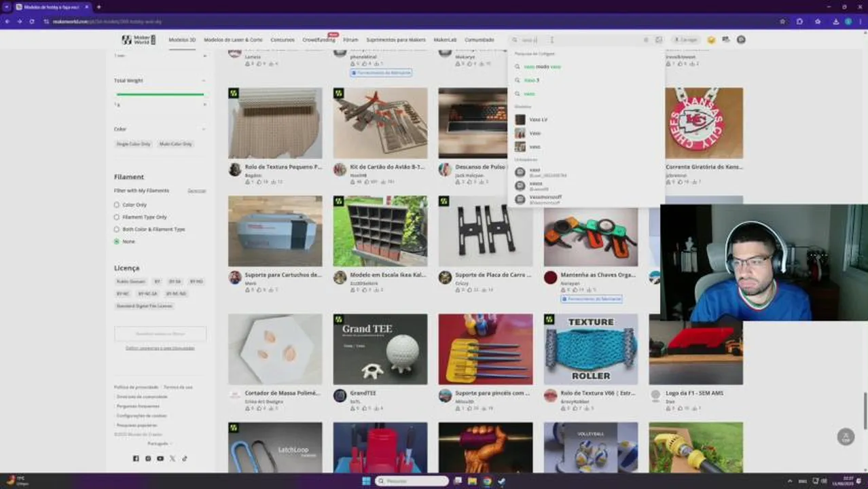
Task: Choose user suggestion 'Vasomorozoff'
Action: (545, 199)
